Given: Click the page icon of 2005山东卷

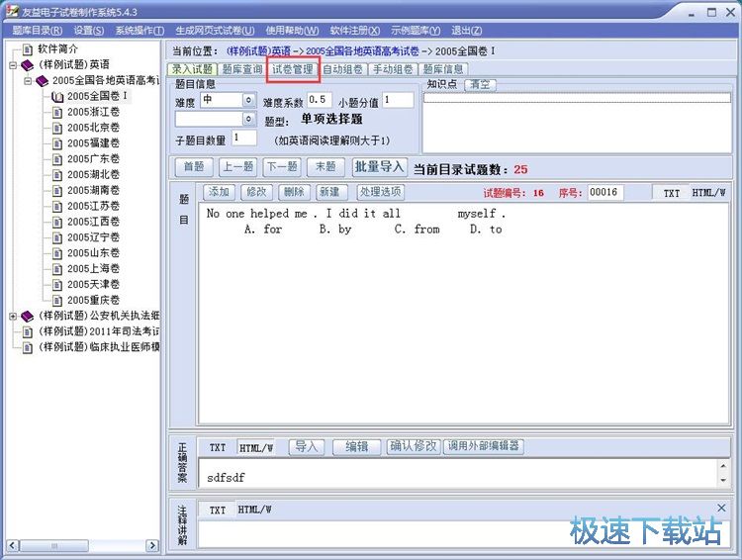Looking at the screenshot, I should point(57,253).
